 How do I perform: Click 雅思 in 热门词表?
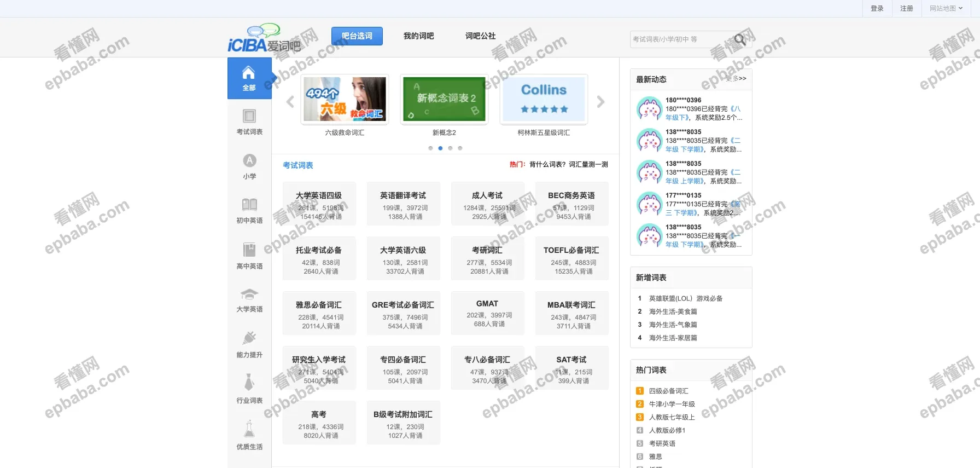point(656,457)
